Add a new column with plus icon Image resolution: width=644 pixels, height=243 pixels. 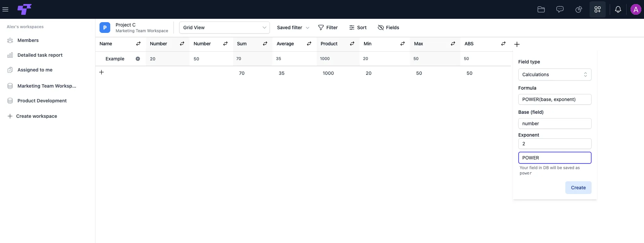click(517, 44)
